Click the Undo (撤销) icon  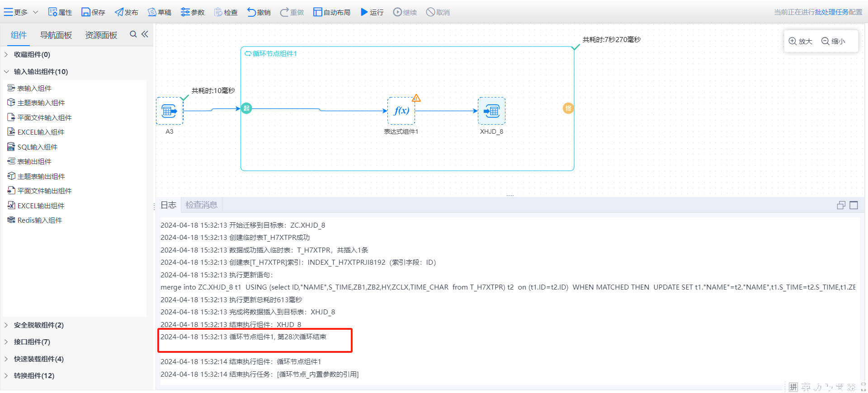(x=251, y=12)
